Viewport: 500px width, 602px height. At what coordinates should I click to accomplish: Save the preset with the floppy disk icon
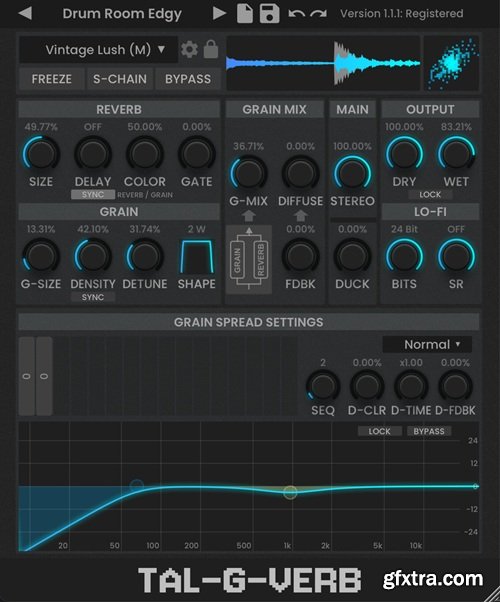[x=270, y=13]
